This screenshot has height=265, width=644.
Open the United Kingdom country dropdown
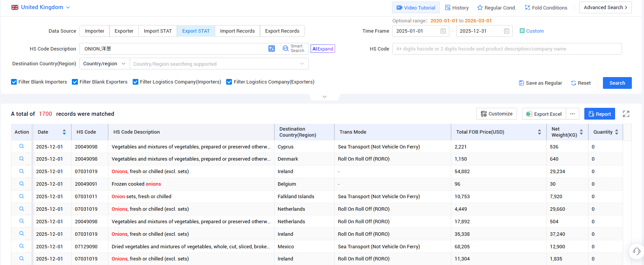(41, 7)
